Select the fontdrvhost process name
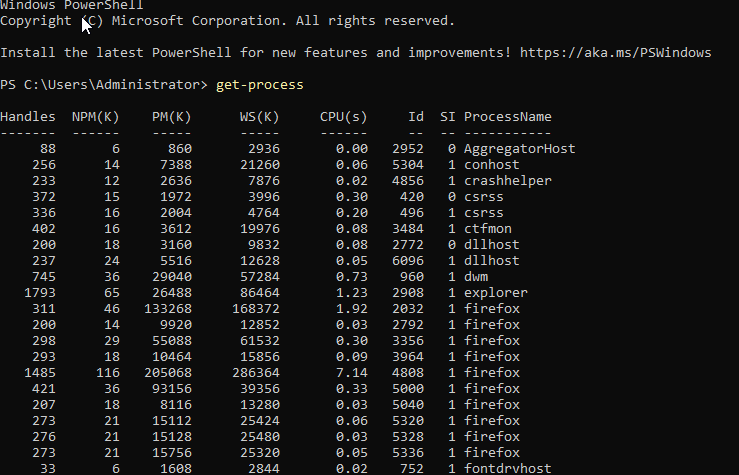Viewport: 739px width, 475px height. (x=508, y=468)
